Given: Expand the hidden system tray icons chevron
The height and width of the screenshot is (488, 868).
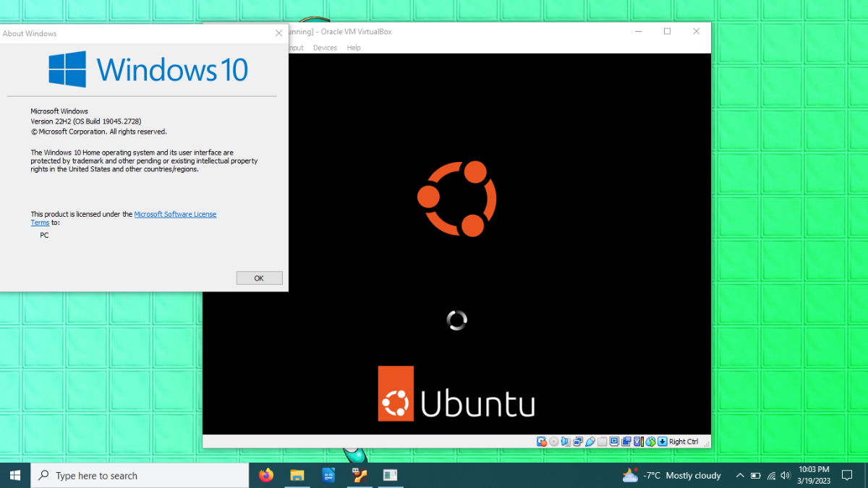Looking at the screenshot, I should pyautogui.click(x=739, y=476).
